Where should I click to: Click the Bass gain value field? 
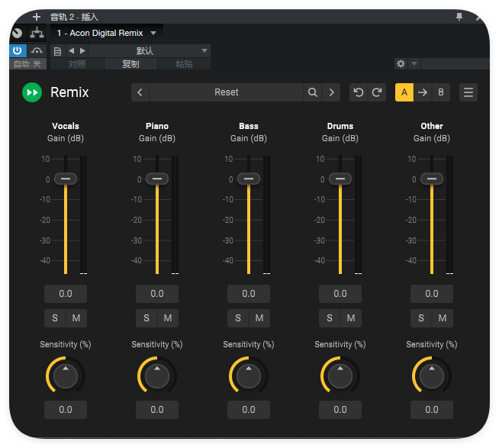click(249, 294)
